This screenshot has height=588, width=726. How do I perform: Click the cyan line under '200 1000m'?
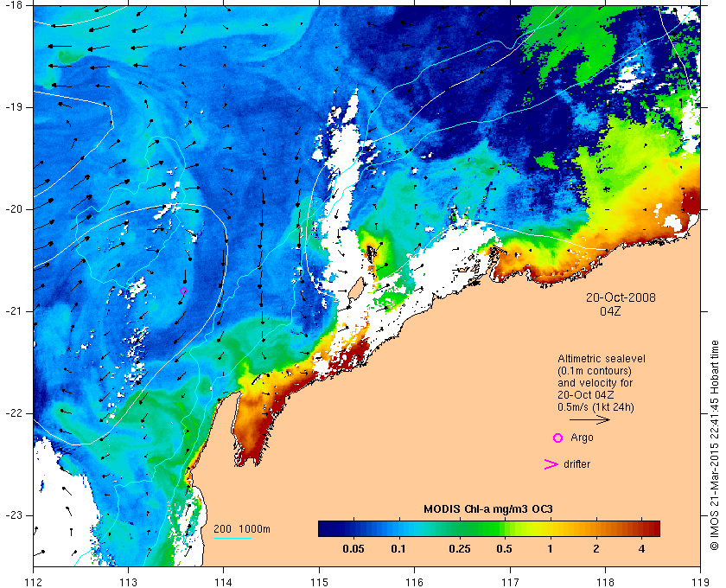[x=232, y=538]
